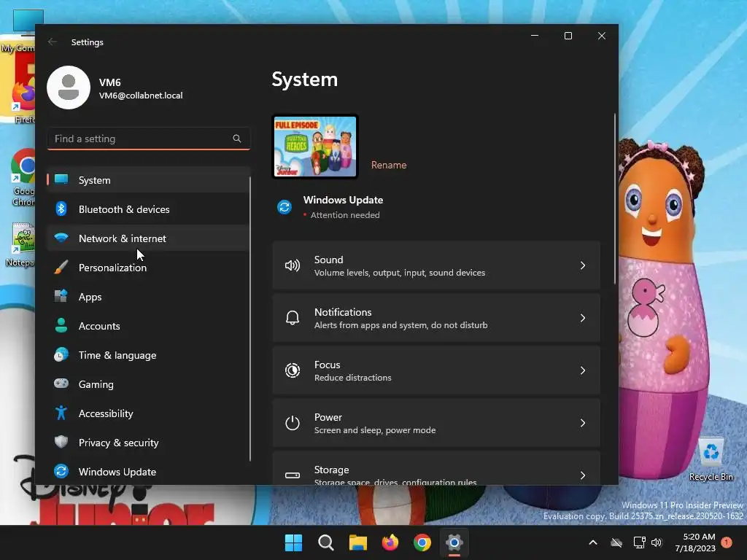This screenshot has height=560, width=747.
Task: Click the desktop wallpaper thumbnail preview
Action: [315, 147]
